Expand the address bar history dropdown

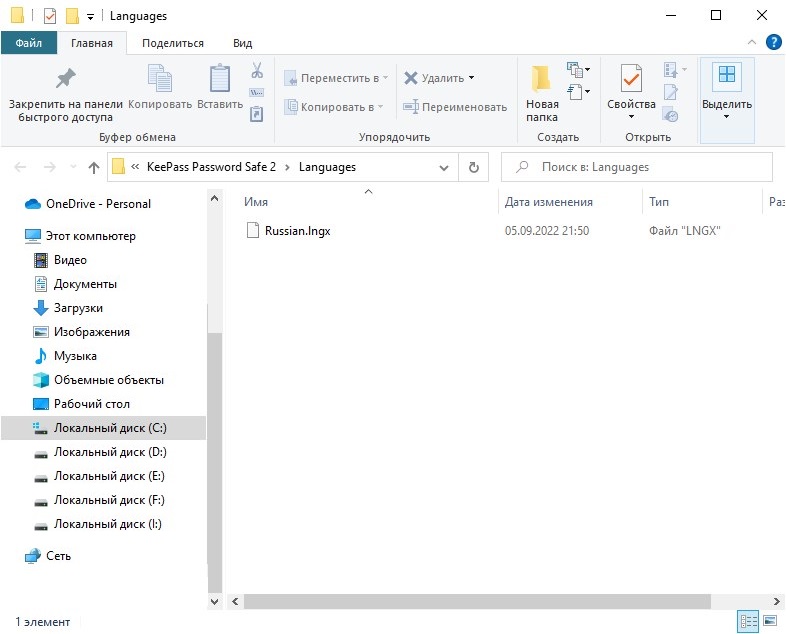click(446, 167)
